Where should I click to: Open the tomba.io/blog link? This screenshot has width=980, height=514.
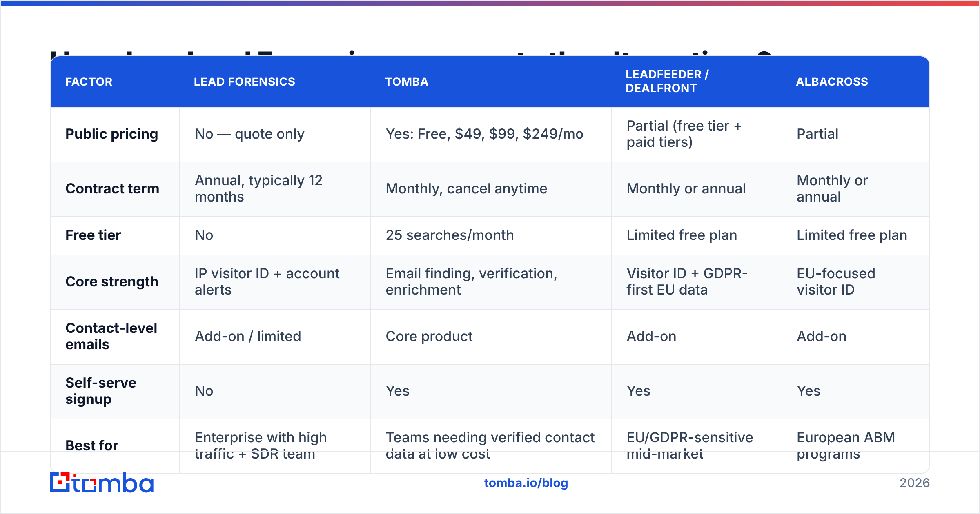pyautogui.click(x=526, y=483)
